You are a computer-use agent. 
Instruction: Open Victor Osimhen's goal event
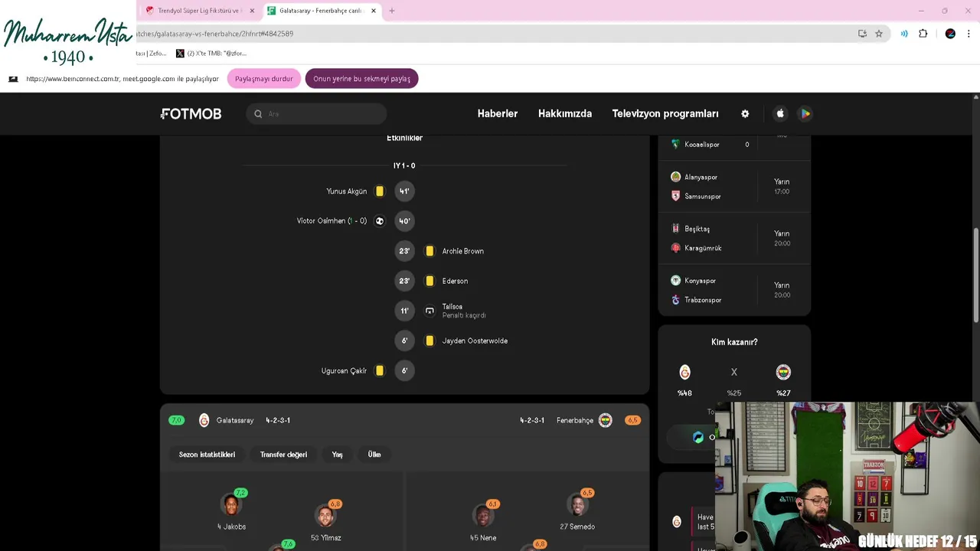point(332,221)
